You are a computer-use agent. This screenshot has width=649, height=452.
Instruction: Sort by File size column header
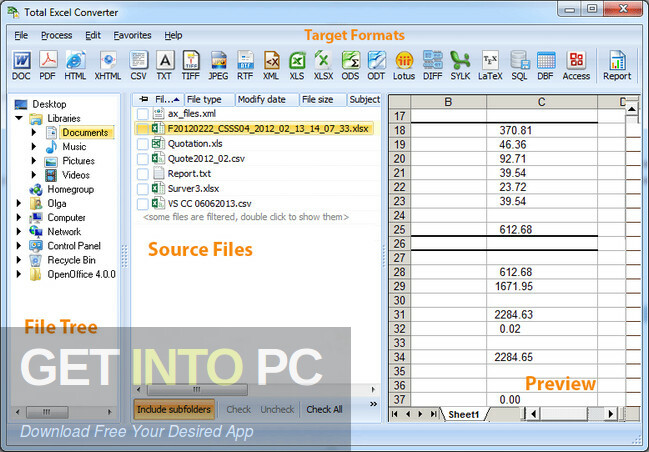tap(323, 100)
